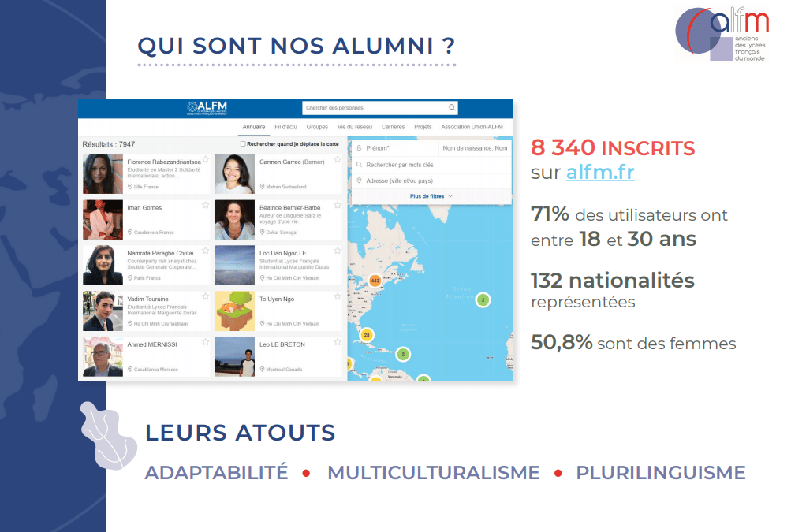This screenshot has height=532, width=791.
Task: Open the Fil d'actu tab
Action: (285, 127)
